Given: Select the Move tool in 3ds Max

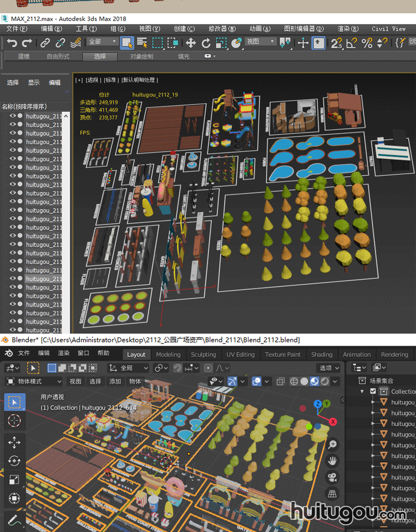Looking at the screenshot, I should tap(191, 43).
